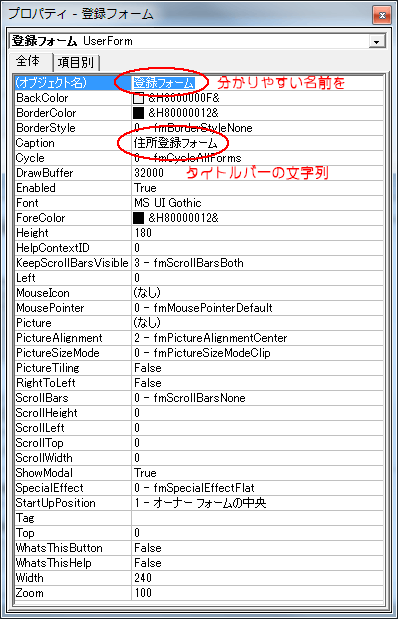
Task: Click the BackColor property name
Action: point(42,98)
